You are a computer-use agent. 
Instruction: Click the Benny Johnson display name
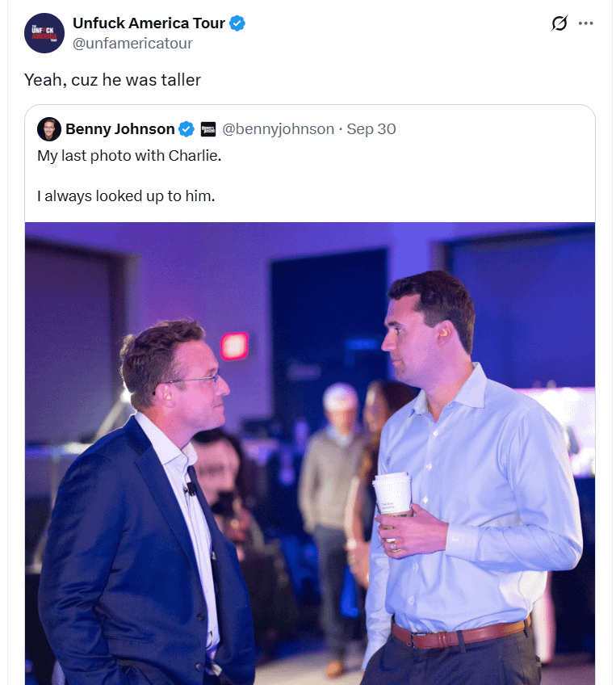(119, 129)
